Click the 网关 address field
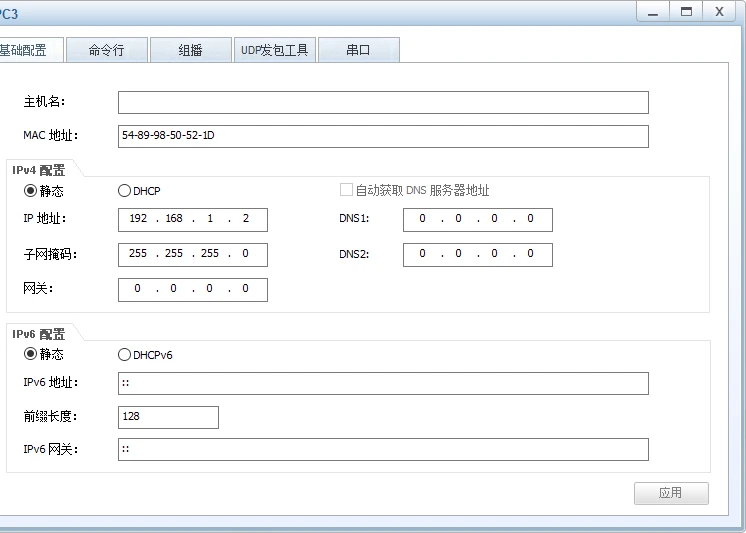The height and width of the screenshot is (533, 746). (192, 289)
